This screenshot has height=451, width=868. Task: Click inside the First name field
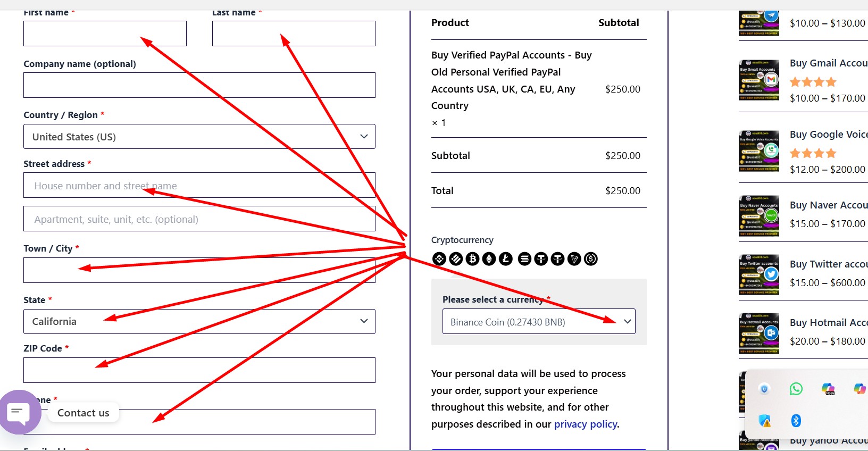pyautogui.click(x=105, y=33)
